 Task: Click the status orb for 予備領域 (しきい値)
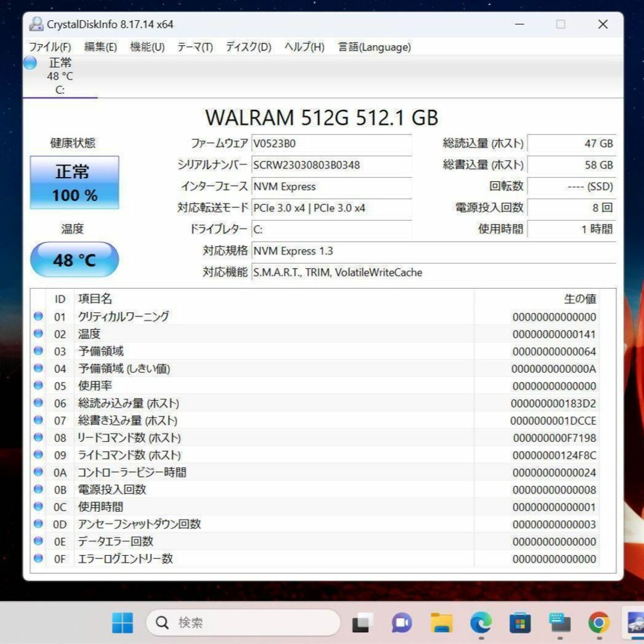tap(38, 368)
